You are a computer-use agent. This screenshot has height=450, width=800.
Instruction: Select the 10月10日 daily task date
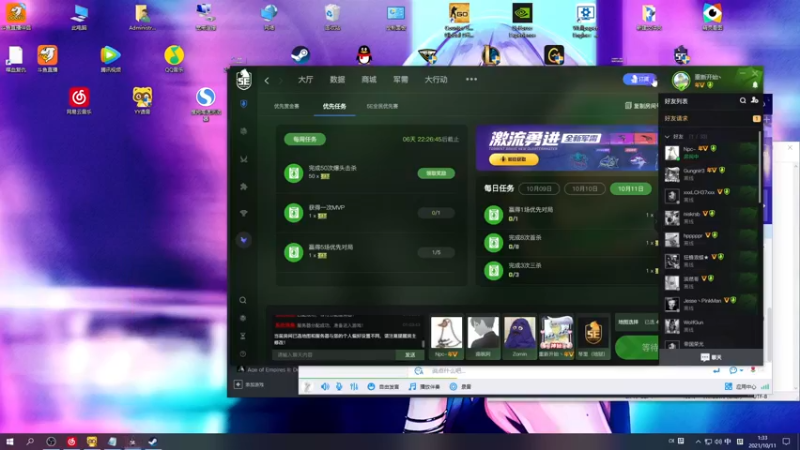[585, 189]
